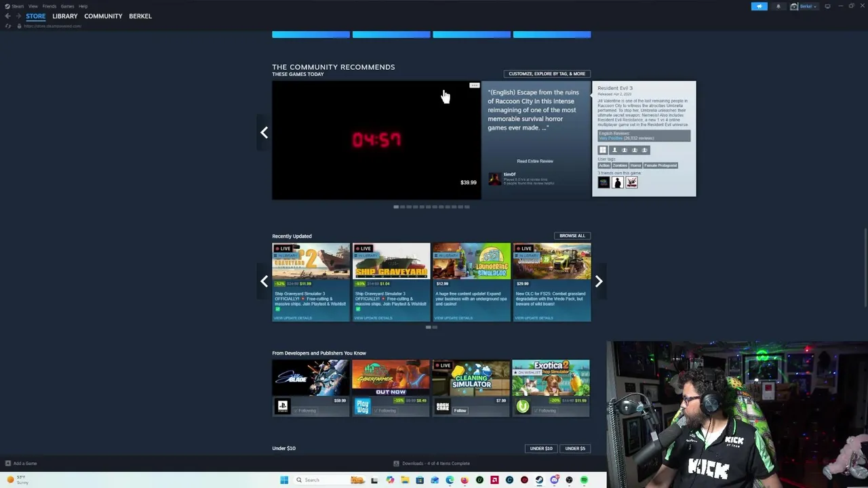The image size is (868, 488).
Task: Click the PlayWay publisher logo
Action: coord(362,407)
